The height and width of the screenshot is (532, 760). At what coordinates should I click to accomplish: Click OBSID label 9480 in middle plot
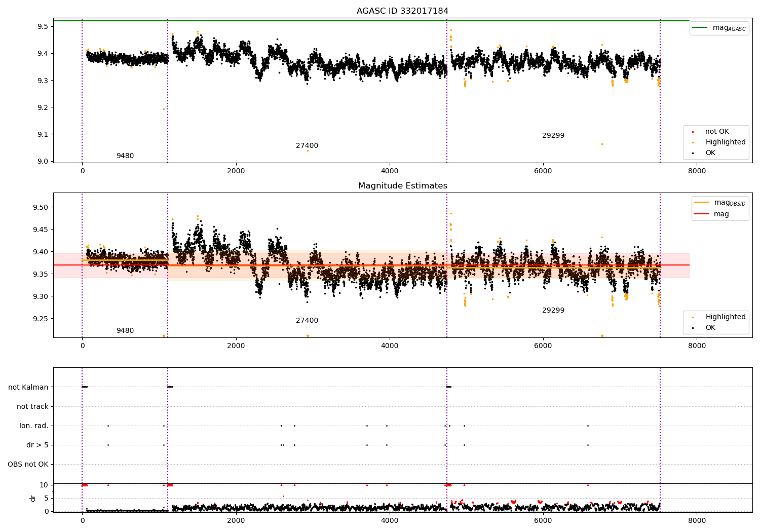point(125,331)
